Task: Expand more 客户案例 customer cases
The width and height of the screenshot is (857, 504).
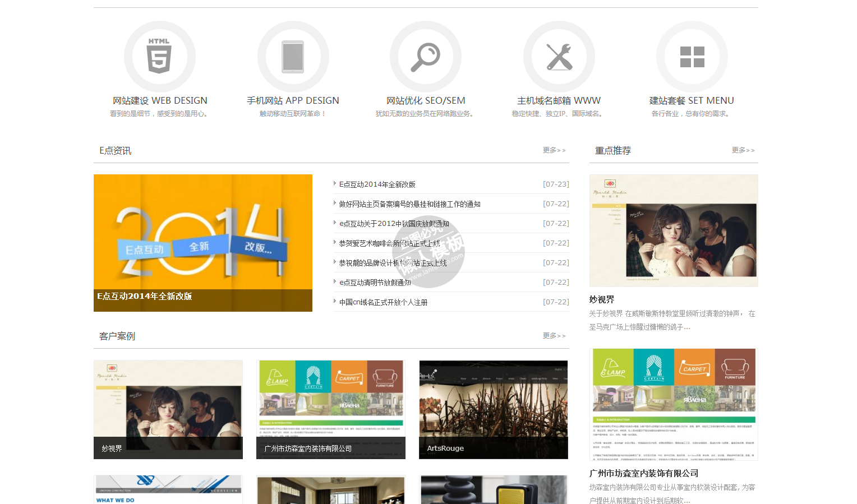Action: click(554, 336)
